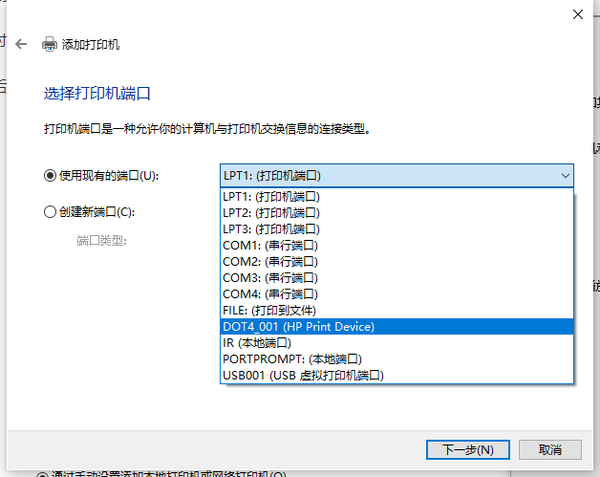Select the 使用现有的端口(U) radio button
The width and height of the screenshot is (600, 477).
click(x=50, y=176)
